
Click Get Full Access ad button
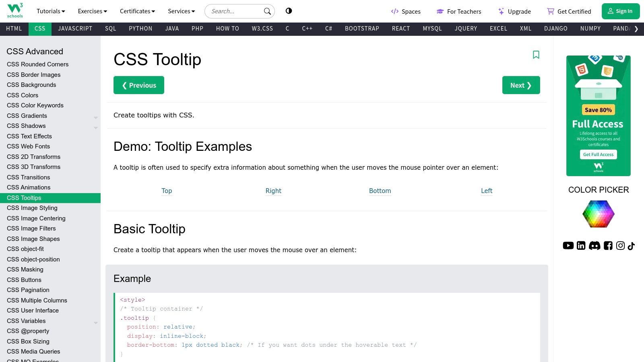[599, 154]
